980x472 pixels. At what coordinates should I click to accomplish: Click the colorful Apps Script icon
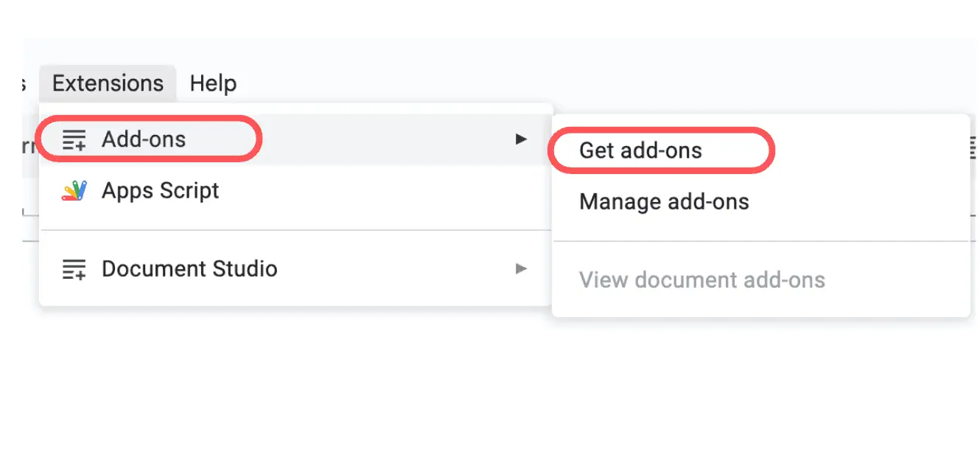[x=74, y=191]
